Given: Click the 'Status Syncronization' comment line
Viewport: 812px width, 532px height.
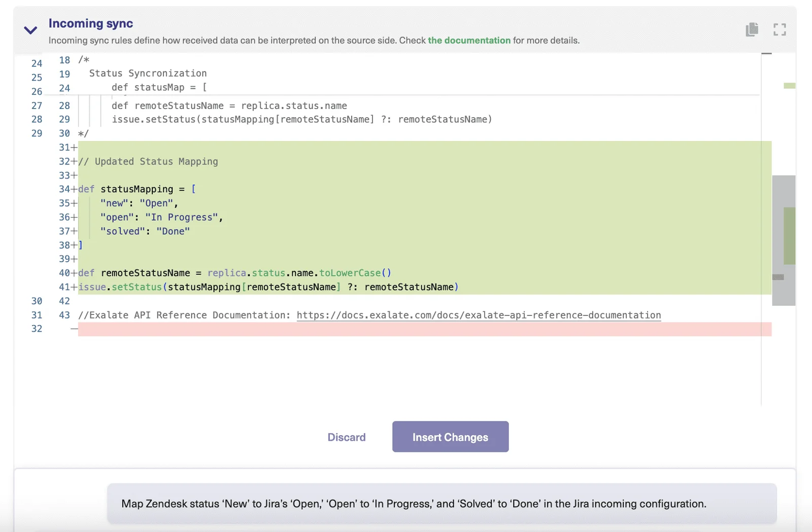Looking at the screenshot, I should (148, 74).
